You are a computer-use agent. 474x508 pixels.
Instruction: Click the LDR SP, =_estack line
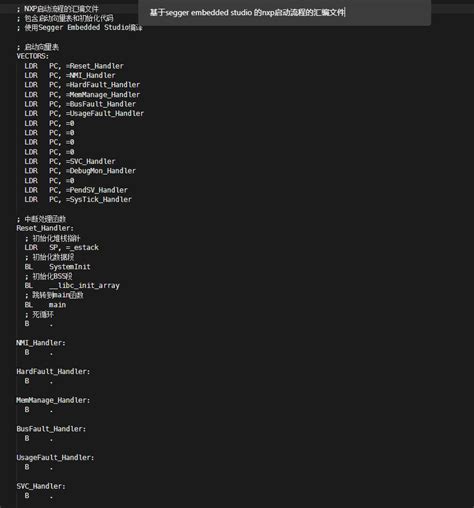pos(61,247)
